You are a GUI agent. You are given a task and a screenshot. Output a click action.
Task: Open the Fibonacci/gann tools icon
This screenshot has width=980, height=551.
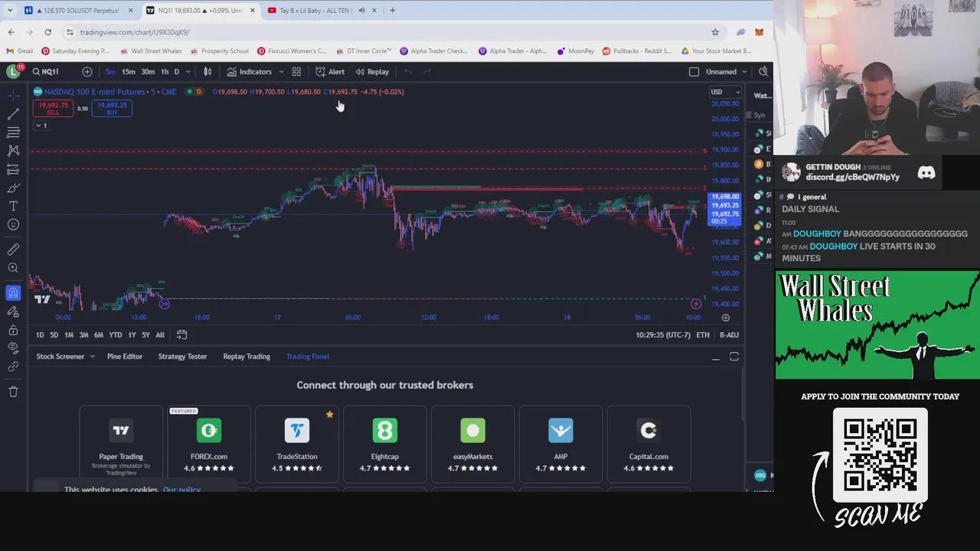(13, 132)
